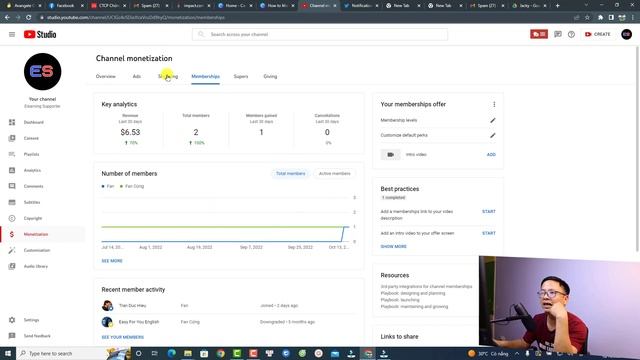Open the account avatar in top right
Viewport: 640px width, 360px height.
(x=627, y=34)
